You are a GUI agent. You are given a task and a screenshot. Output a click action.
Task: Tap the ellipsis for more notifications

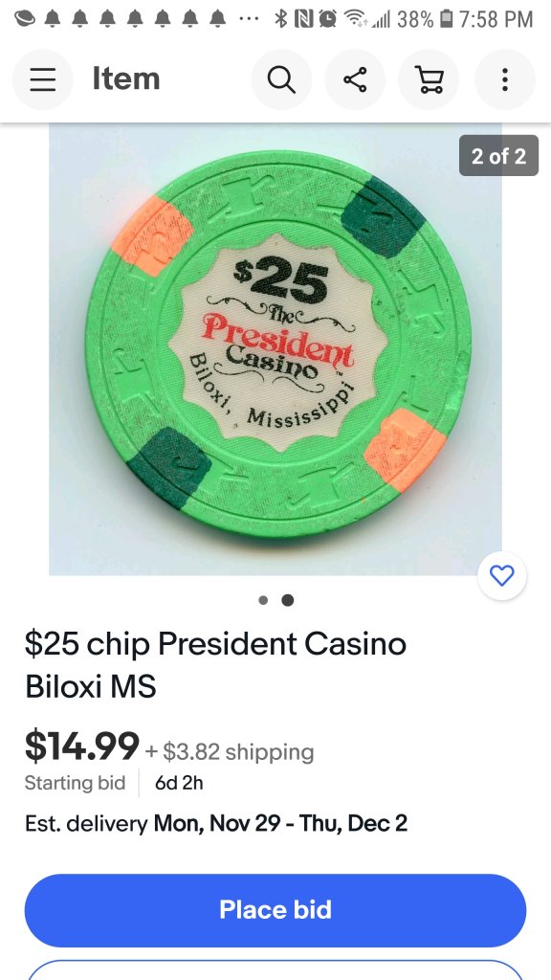pyautogui.click(x=249, y=19)
